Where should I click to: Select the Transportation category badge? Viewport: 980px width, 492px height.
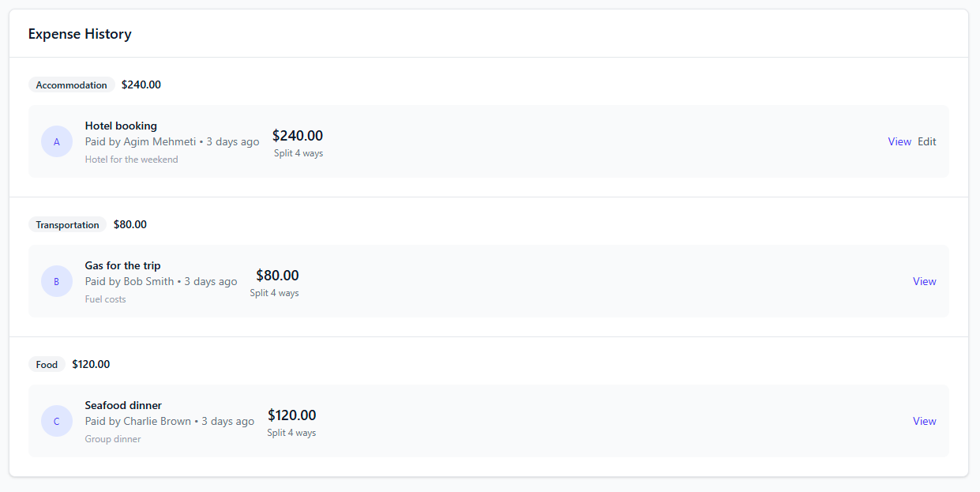coord(67,224)
